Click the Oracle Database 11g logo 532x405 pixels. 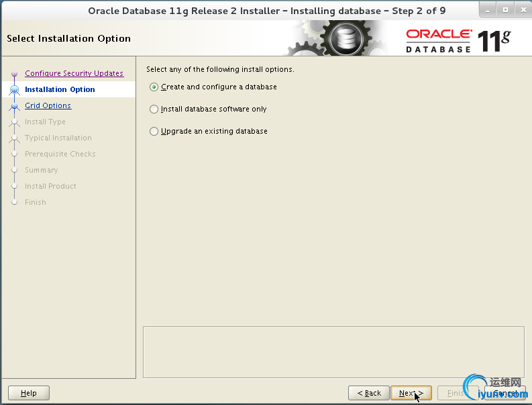point(458,41)
